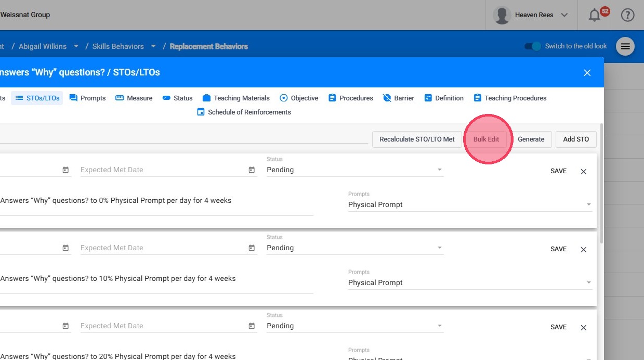Expand the Abigail Wilkins breadcrumb dropdown

(76, 46)
